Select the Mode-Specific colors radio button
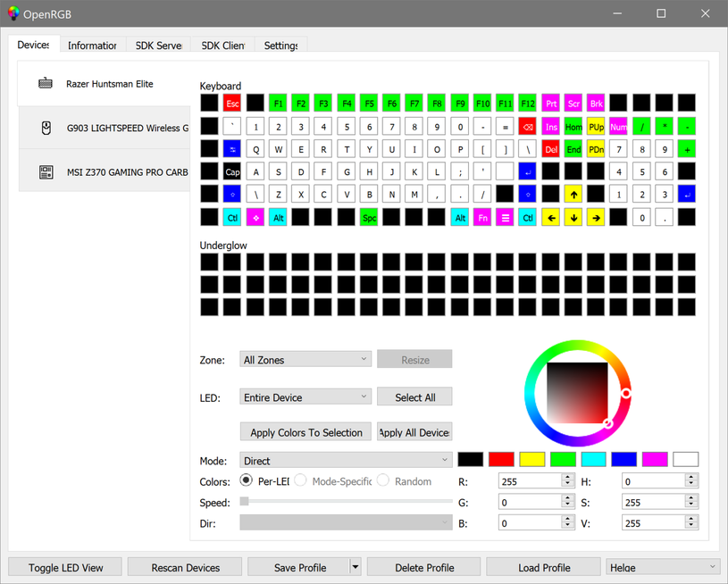 pyautogui.click(x=301, y=481)
